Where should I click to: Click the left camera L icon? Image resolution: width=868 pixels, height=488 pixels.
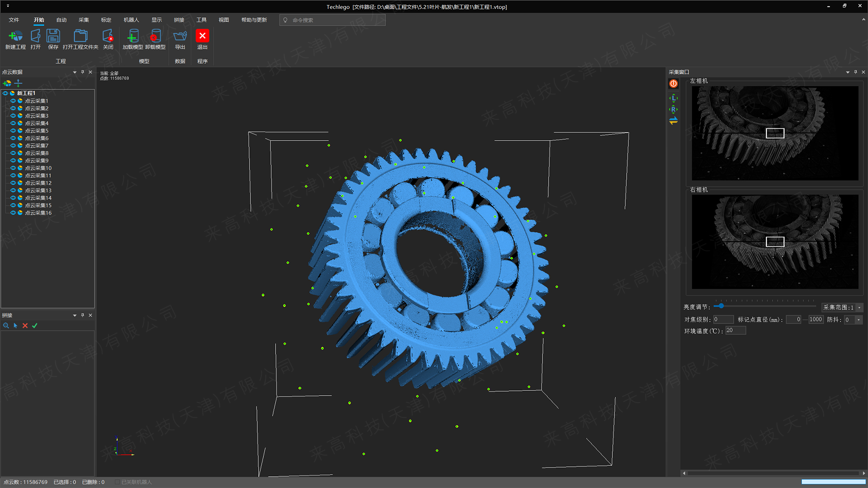(673, 98)
